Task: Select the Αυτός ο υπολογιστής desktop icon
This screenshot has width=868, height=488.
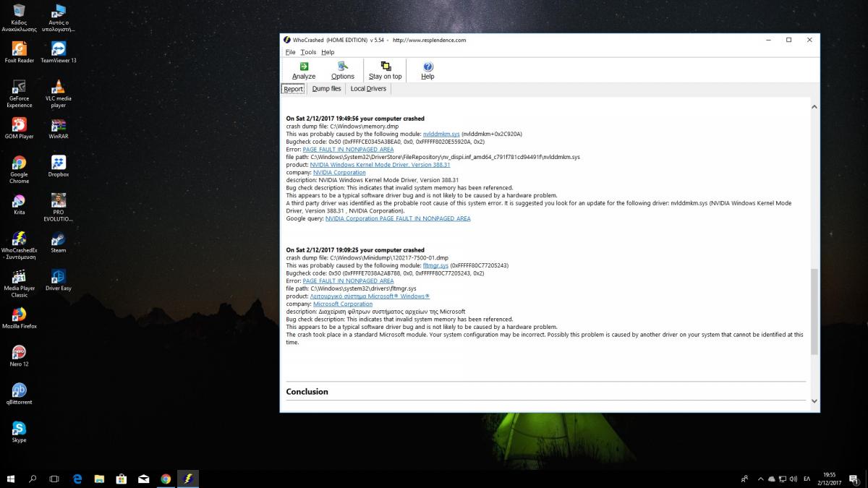Action: [59, 18]
